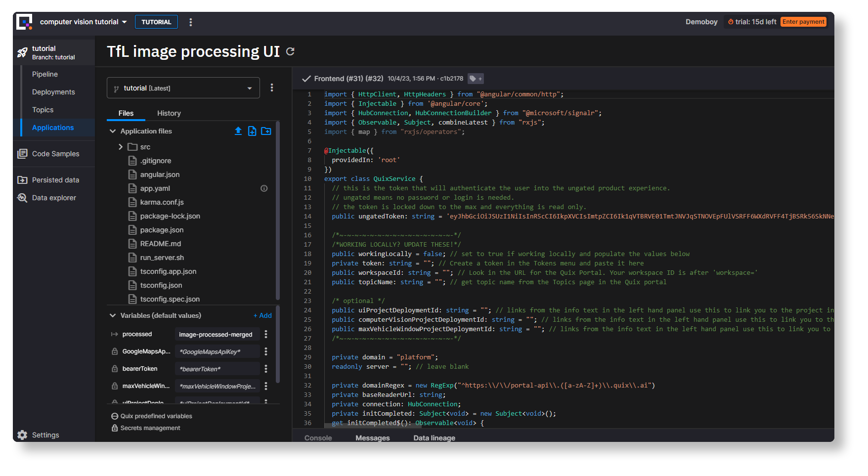Open the tutorial [Latest] branch dropdown
The image size is (868, 476).
coord(183,87)
